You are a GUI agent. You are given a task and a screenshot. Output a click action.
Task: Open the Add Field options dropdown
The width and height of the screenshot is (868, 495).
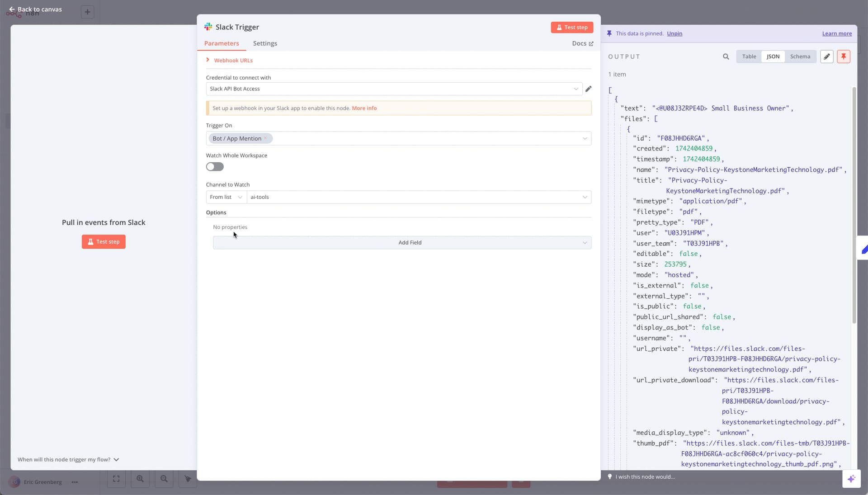tap(402, 243)
